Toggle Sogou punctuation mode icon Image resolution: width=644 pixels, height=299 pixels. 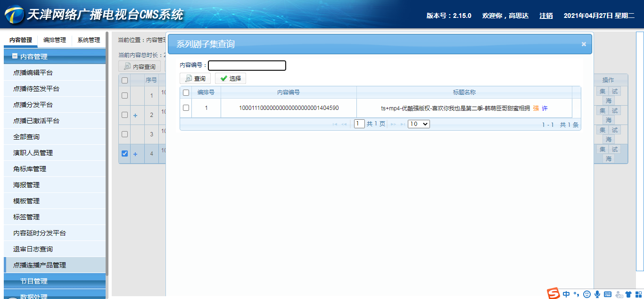577,295
